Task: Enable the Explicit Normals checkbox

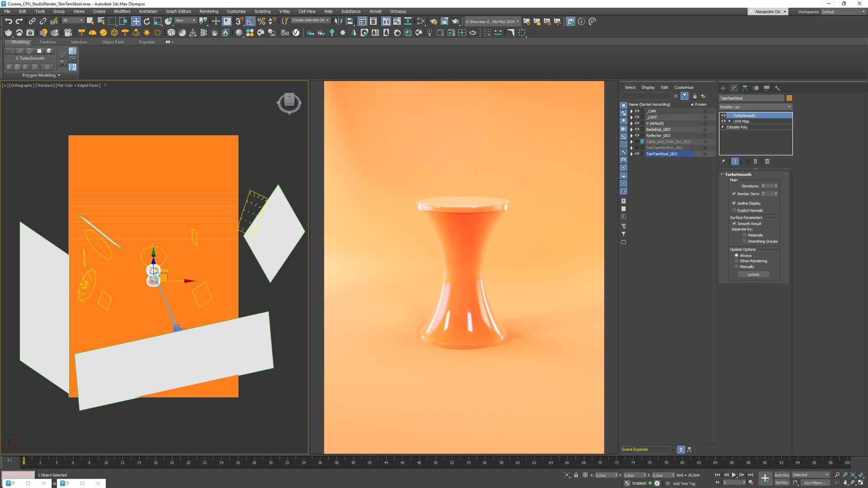Action: coord(734,211)
